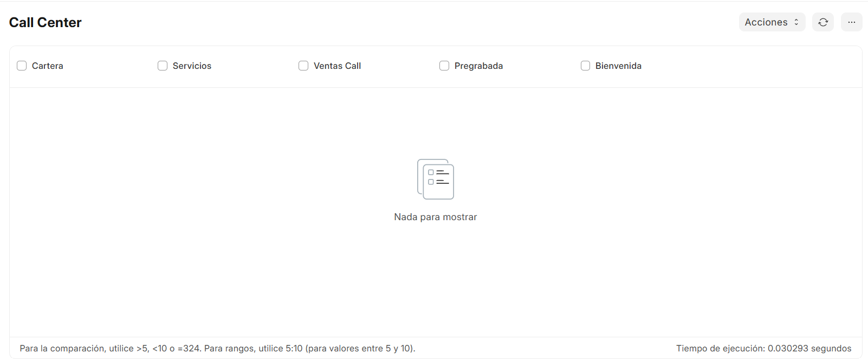Click the Ventas Call filter label
Image resolution: width=868 pixels, height=359 pixels.
click(x=337, y=66)
